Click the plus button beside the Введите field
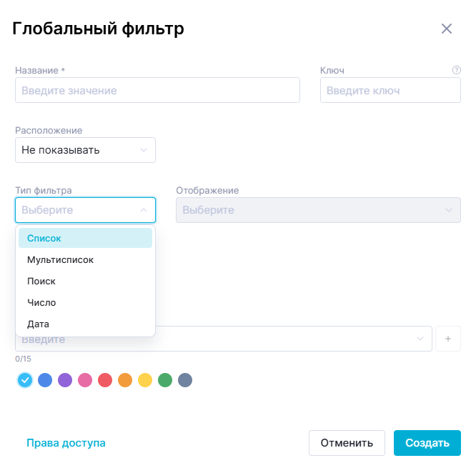 click(x=448, y=339)
